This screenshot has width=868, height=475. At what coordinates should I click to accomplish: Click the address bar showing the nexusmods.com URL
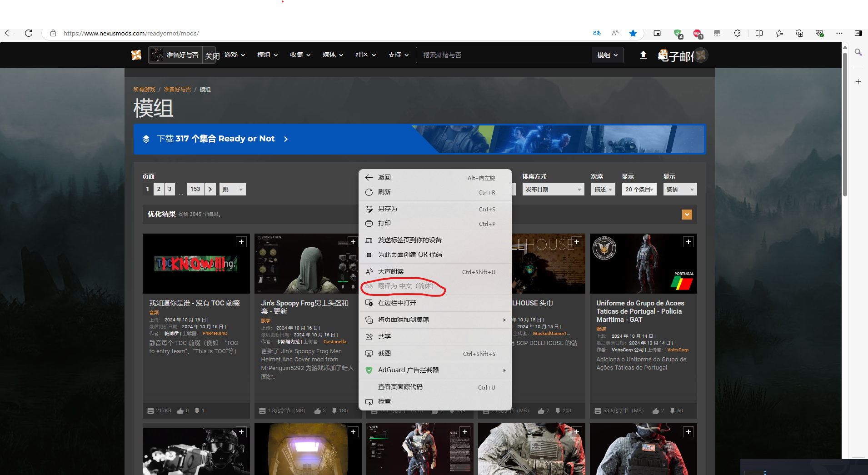point(318,33)
